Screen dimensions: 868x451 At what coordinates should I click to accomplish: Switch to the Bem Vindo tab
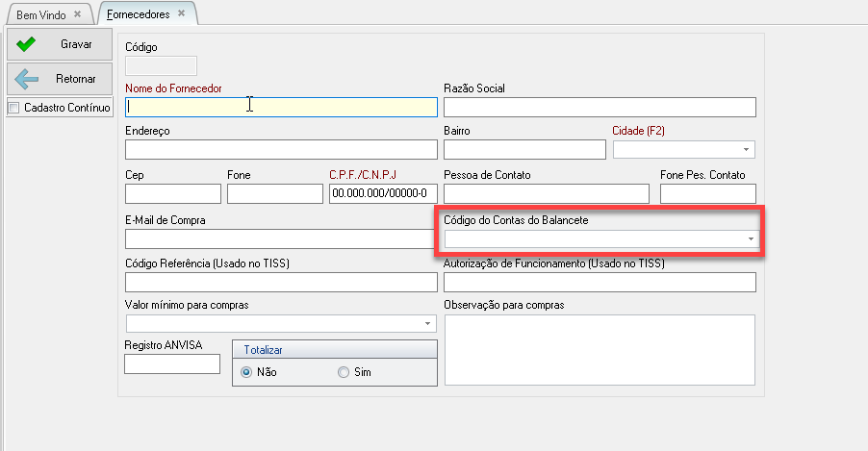(x=40, y=14)
